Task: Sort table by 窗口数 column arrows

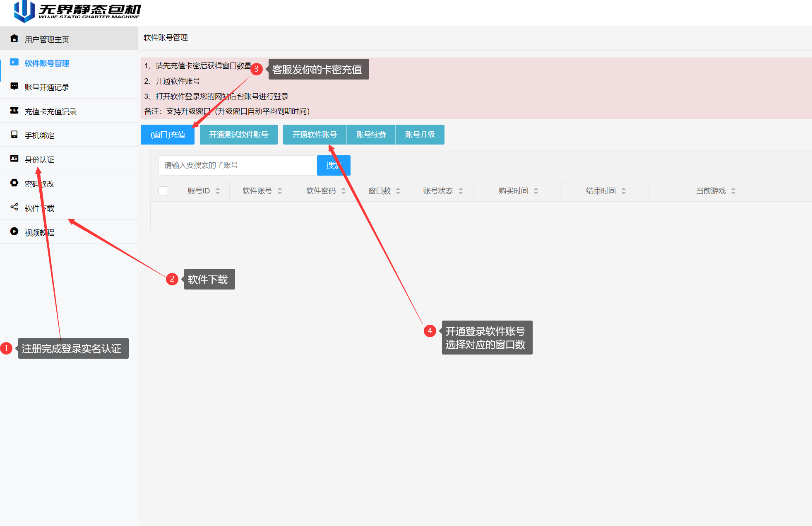Action: pos(398,191)
